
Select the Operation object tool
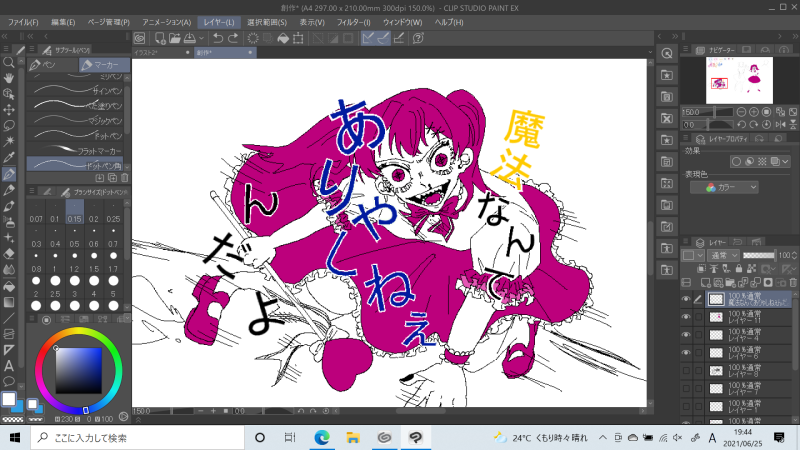coord(9,94)
